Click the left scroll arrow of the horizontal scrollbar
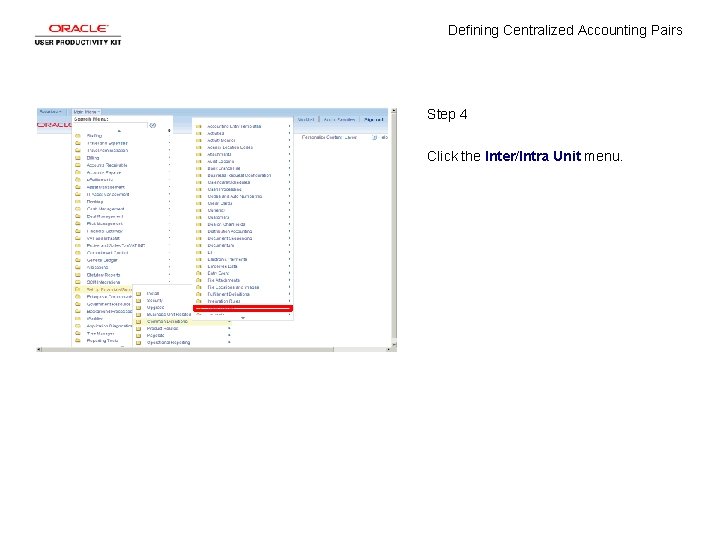This screenshot has width=720, height=540. point(39,349)
